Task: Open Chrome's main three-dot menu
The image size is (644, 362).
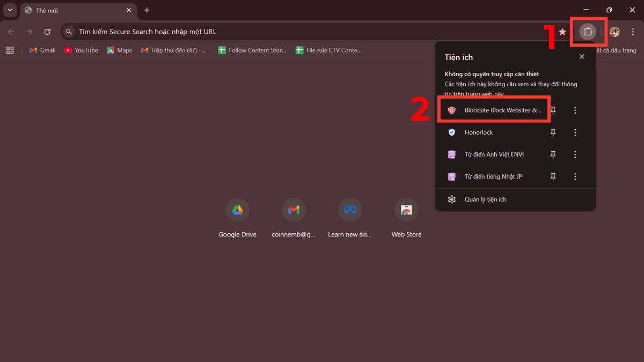Action: 633,32
